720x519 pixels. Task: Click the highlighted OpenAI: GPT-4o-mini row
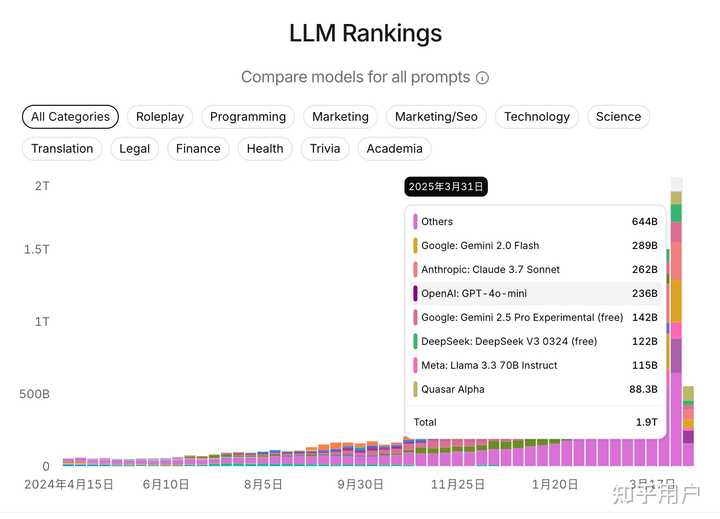point(535,293)
